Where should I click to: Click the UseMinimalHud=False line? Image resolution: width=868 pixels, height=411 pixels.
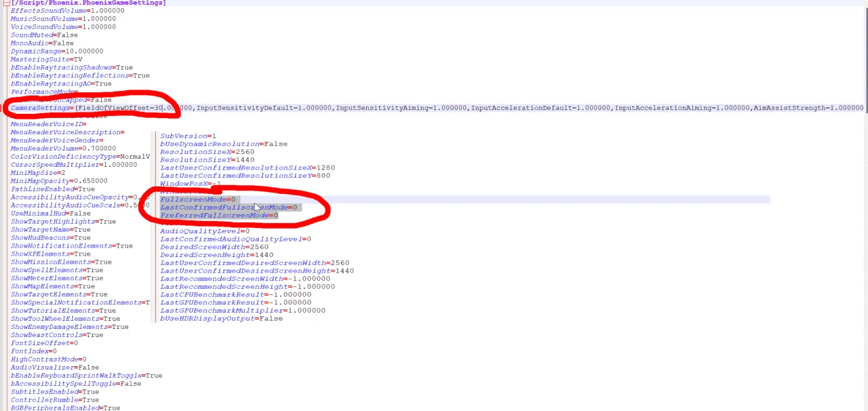(x=51, y=214)
